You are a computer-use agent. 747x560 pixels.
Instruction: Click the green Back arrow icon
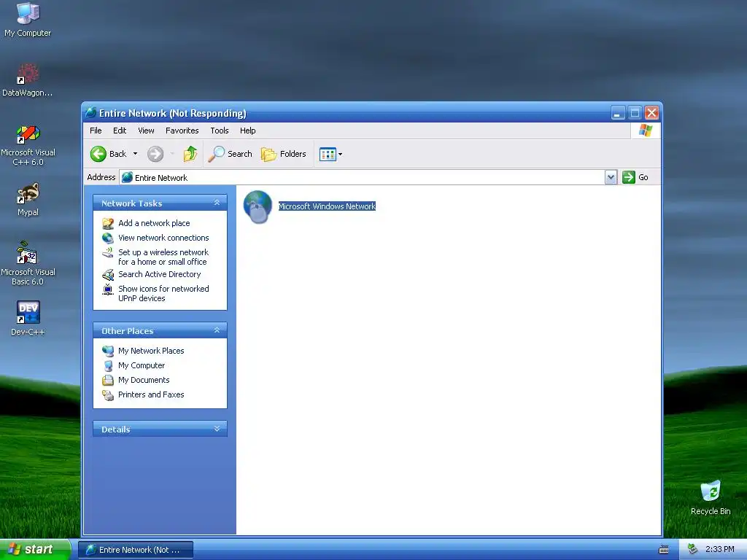pos(98,154)
